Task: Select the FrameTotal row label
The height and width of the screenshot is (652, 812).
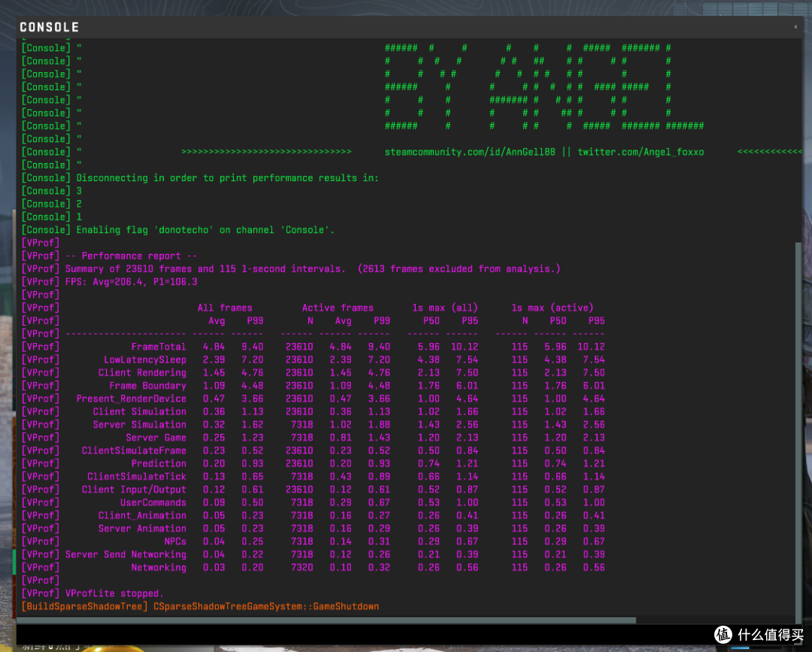Action: click(x=159, y=347)
